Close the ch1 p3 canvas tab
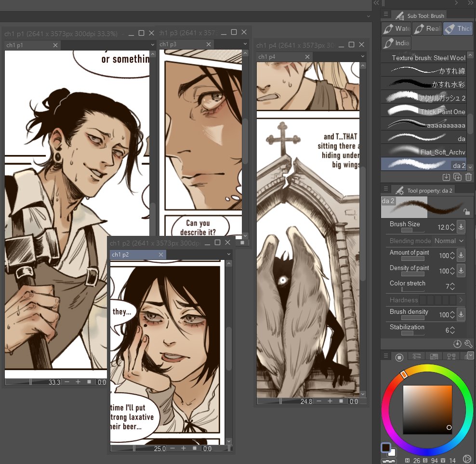Image resolution: width=476 pixels, height=464 pixels. (209, 44)
